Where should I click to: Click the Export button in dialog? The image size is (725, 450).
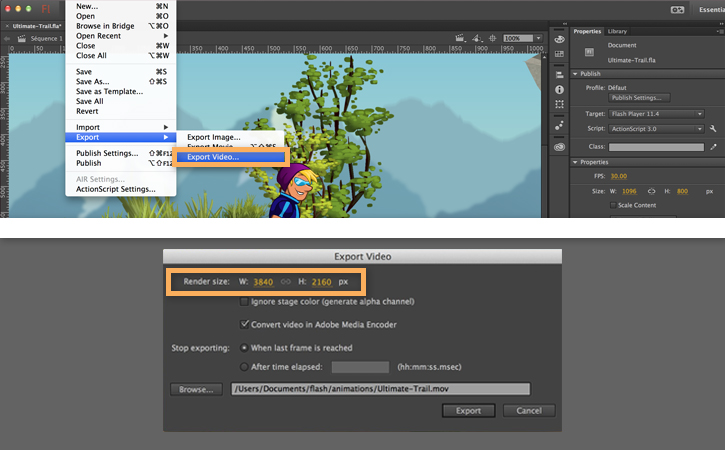(x=468, y=411)
